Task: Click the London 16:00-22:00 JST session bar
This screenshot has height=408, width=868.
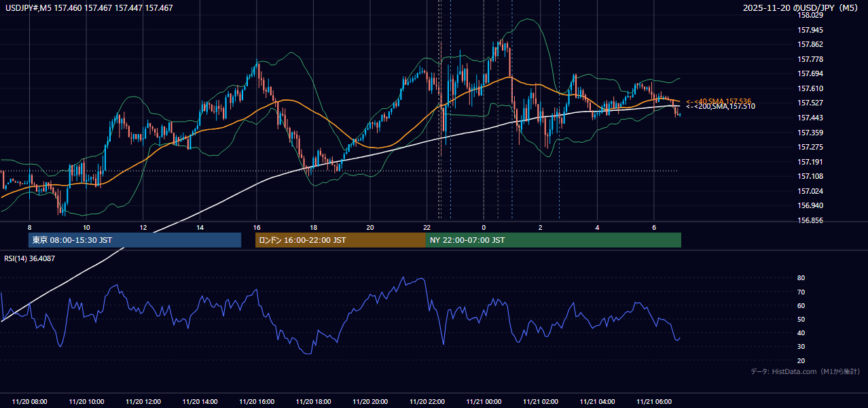Action: coord(340,240)
